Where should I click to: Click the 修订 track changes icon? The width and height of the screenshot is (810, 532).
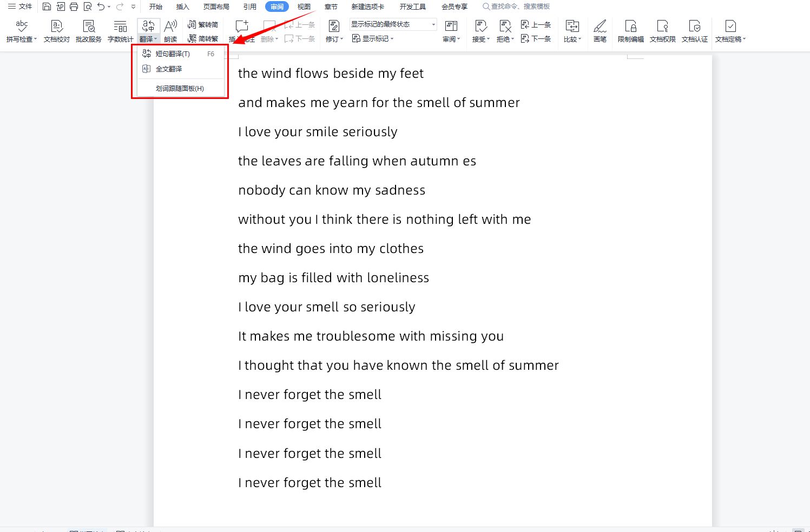334,26
